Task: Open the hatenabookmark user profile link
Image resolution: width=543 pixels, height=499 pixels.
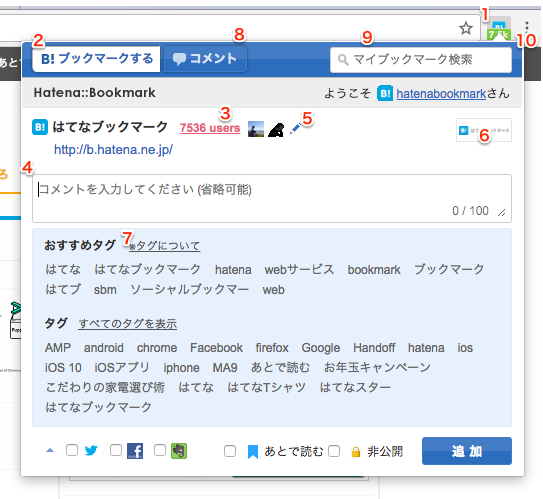Action: click(441, 93)
